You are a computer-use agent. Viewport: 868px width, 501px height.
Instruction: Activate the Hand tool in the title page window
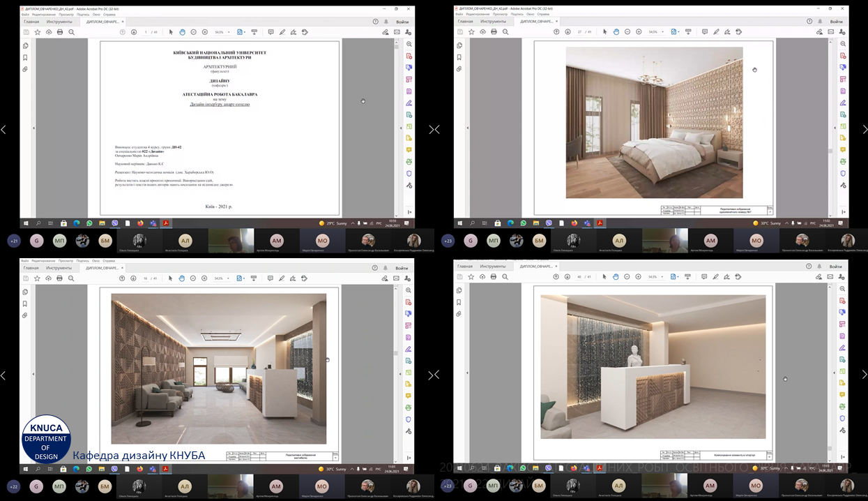[x=182, y=32]
